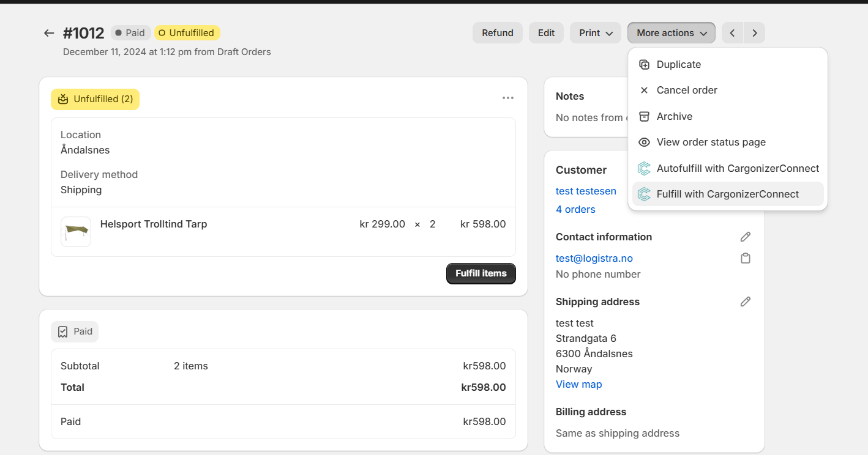868x455 pixels.
Task: Click the Duplicate icon in the menu
Action: point(644,65)
